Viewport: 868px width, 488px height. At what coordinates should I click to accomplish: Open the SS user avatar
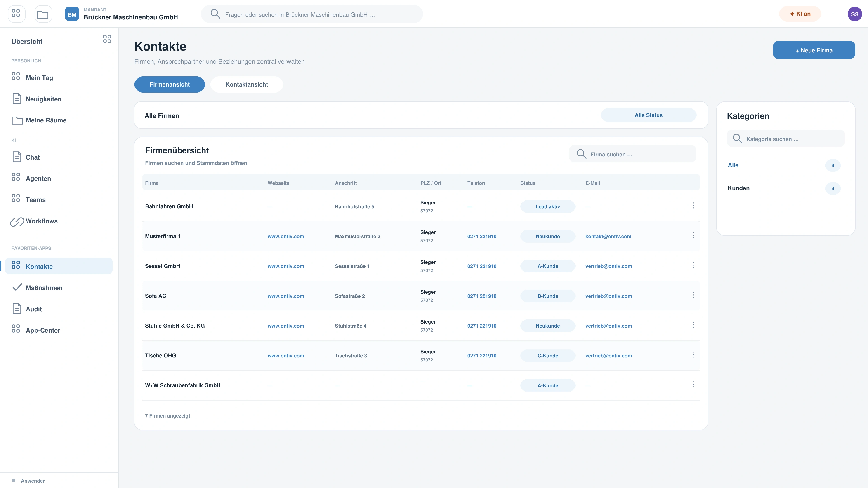point(854,14)
